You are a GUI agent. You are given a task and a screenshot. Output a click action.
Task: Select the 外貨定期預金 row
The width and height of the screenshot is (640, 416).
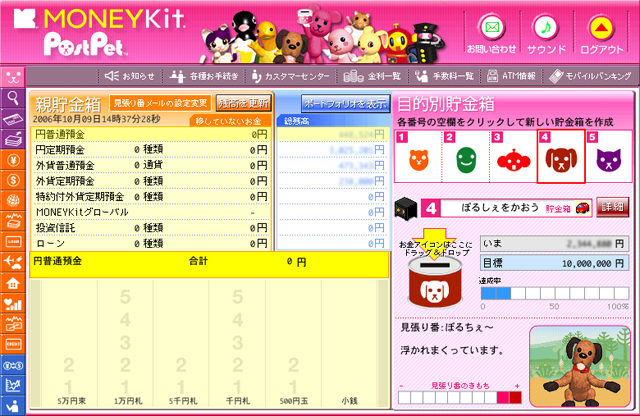click(151, 181)
